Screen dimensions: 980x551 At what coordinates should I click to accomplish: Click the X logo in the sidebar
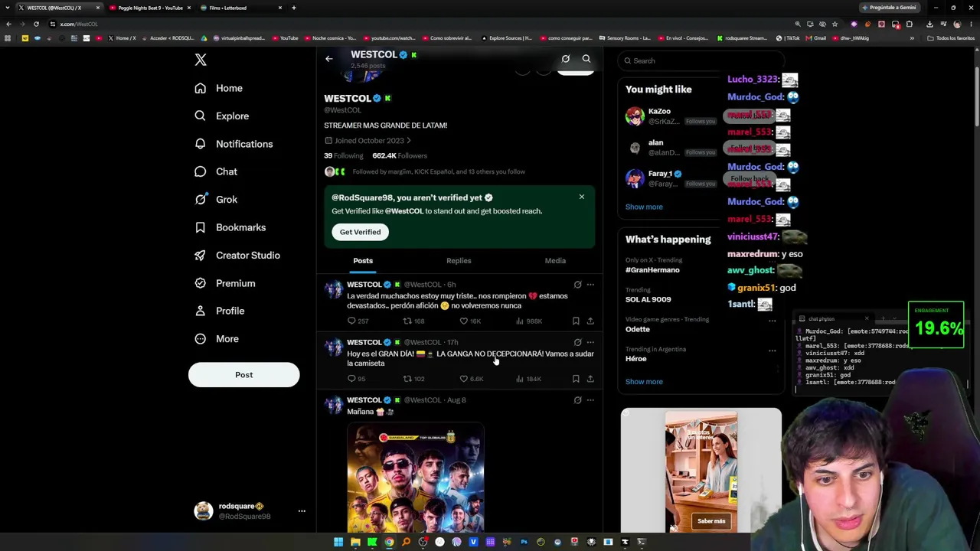[x=201, y=60]
